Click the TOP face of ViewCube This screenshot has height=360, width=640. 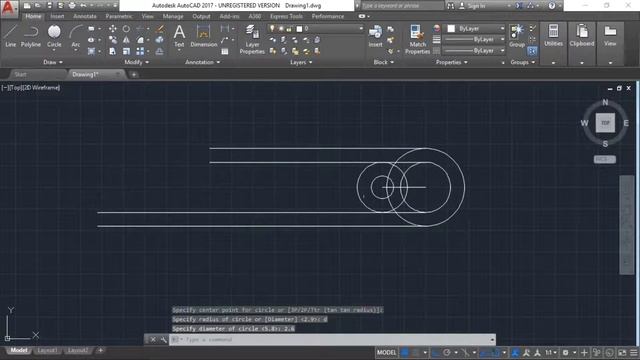(x=605, y=123)
